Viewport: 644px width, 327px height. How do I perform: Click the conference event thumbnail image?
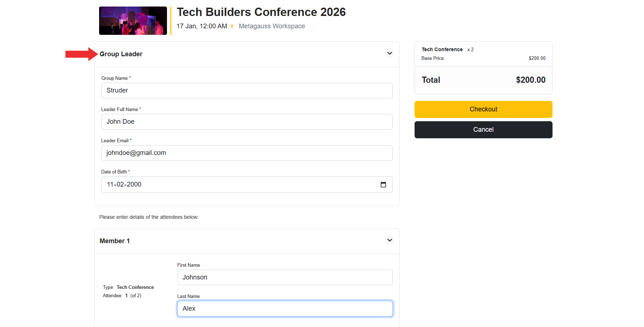click(x=133, y=21)
